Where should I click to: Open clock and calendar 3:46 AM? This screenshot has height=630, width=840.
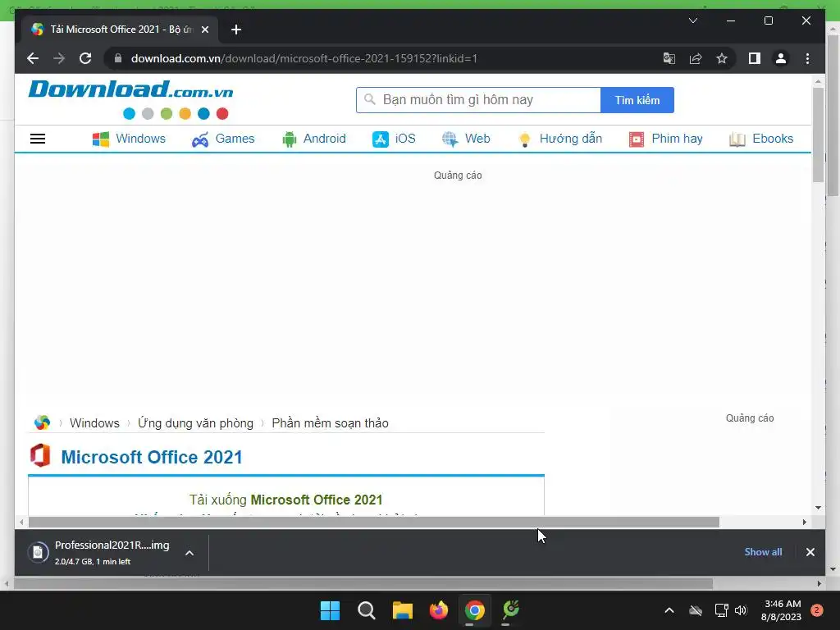click(781, 610)
